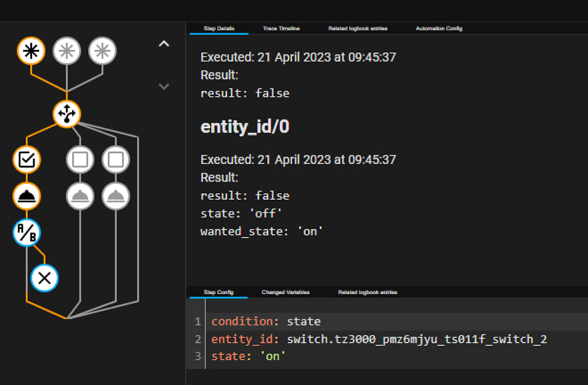This screenshot has width=588, height=385.
Task: Select the rightmost branch bell action node
Action: point(115,196)
